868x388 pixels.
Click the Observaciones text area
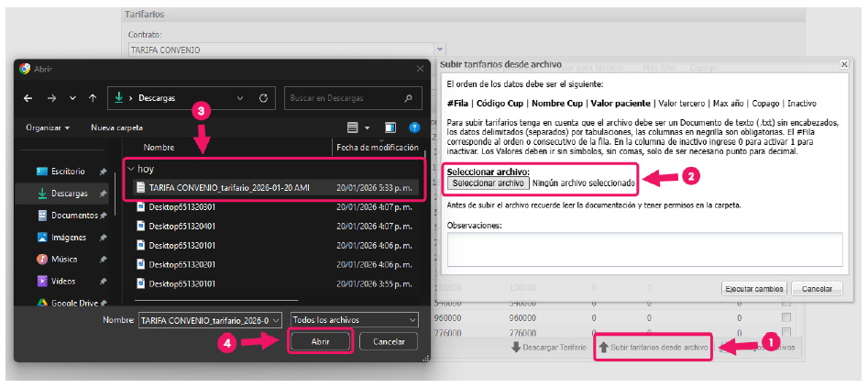tap(645, 249)
